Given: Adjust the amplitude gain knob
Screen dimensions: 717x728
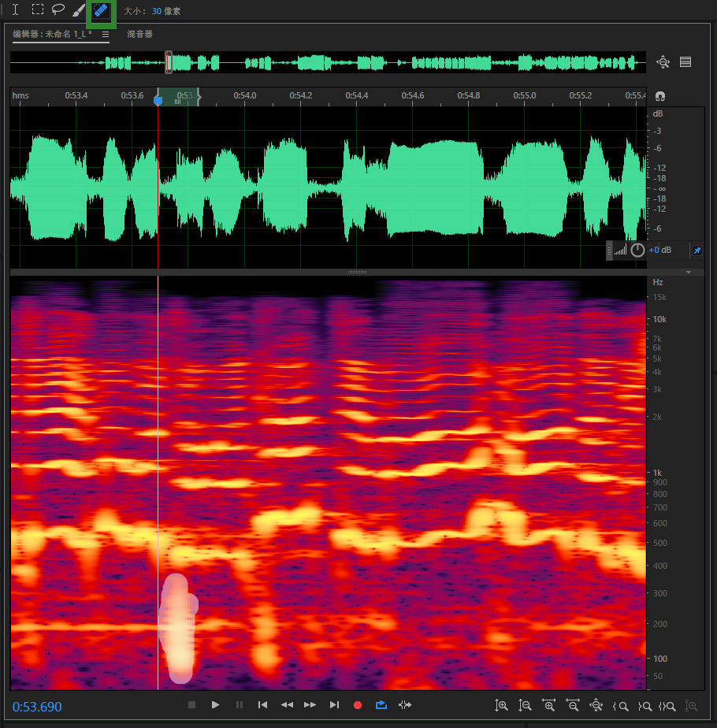Looking at the screenshot, I should (637, 251).
